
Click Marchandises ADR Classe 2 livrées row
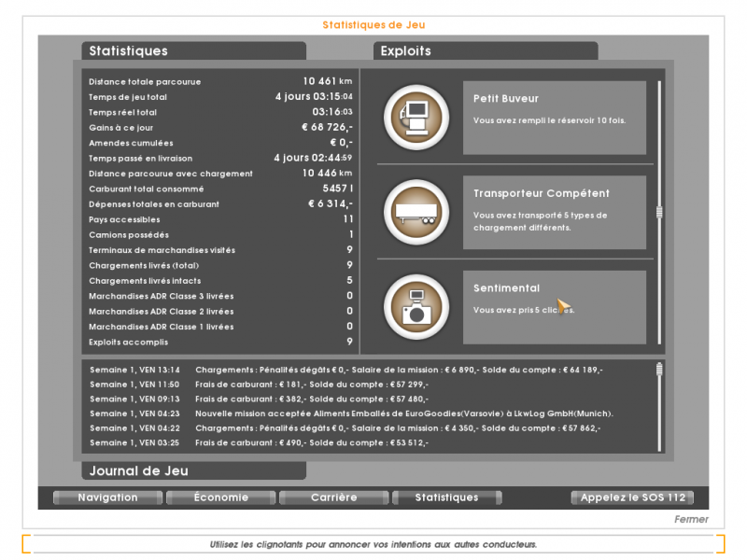point(220,311)
